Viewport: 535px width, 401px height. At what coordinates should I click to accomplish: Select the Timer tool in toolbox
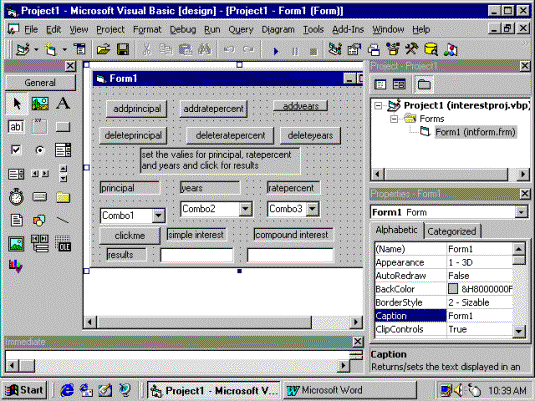click(16, 197)
